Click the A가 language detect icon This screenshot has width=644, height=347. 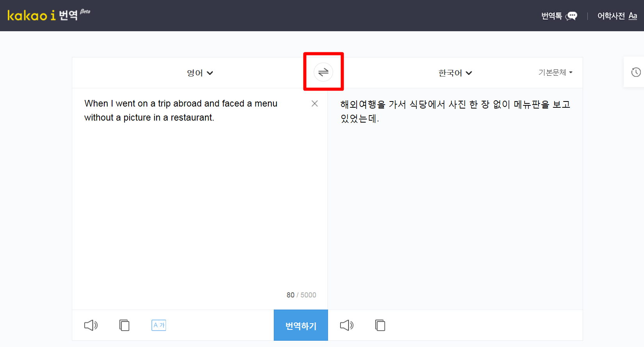(x=159, y=325)
